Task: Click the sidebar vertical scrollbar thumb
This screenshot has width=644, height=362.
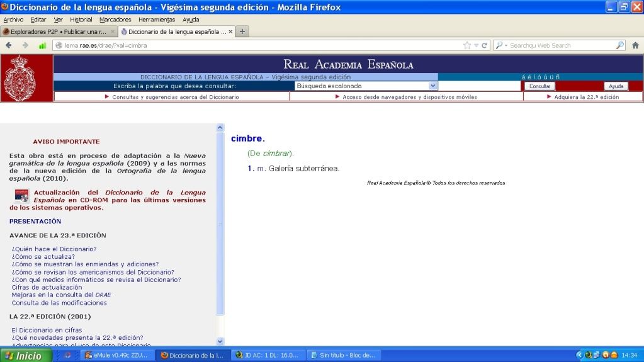Action: click(x=220, y=223)
